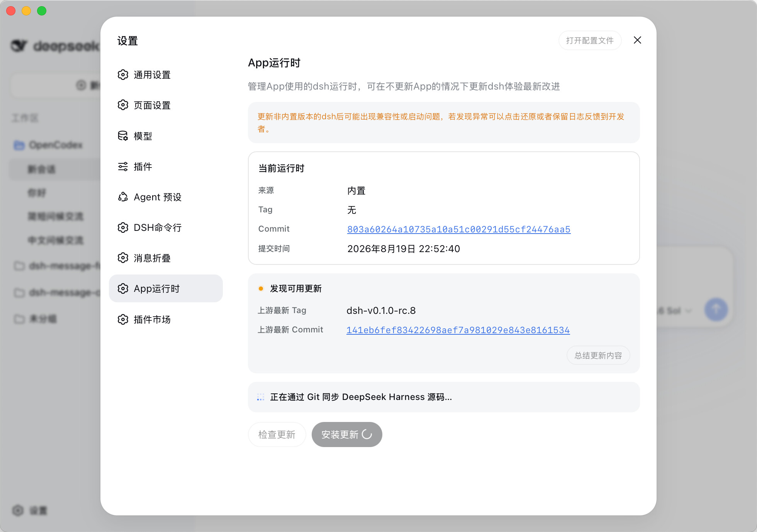
Task: Click the orange dsh compatibility warning text
Action: click(441, 122)
